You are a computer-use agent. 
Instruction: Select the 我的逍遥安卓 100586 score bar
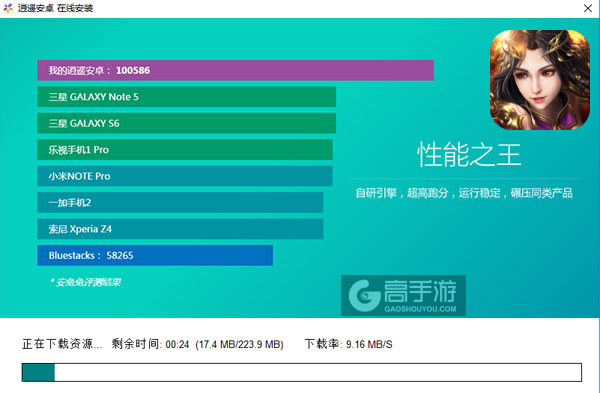point(235,70)
